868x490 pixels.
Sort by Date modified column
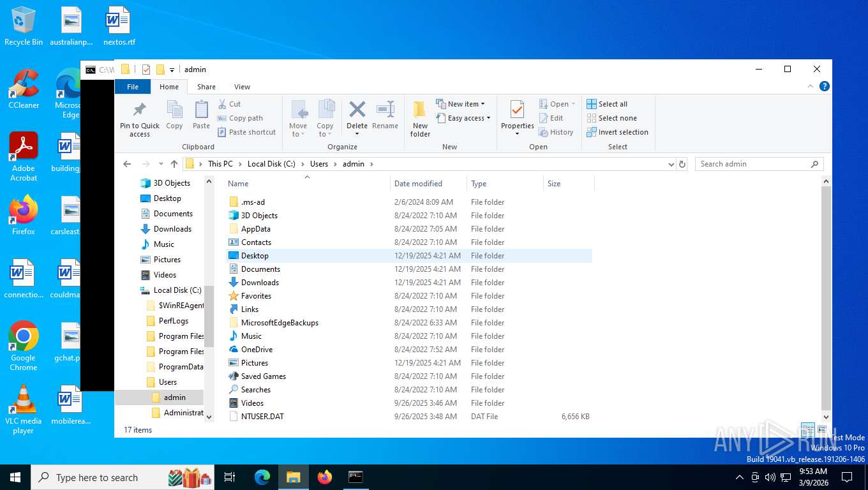(x=428, y=183)
